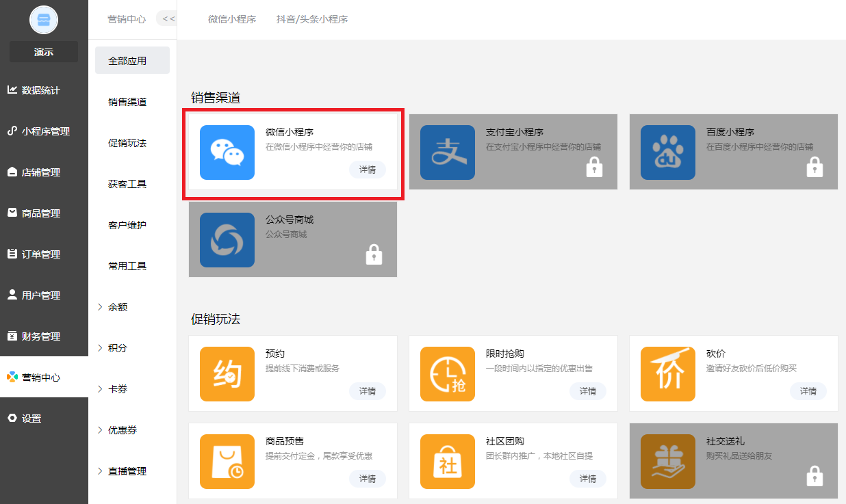The width and height of the screenshot is (846, 504).
Task: Open 详情 for 微信小程序
Action: 368,170
